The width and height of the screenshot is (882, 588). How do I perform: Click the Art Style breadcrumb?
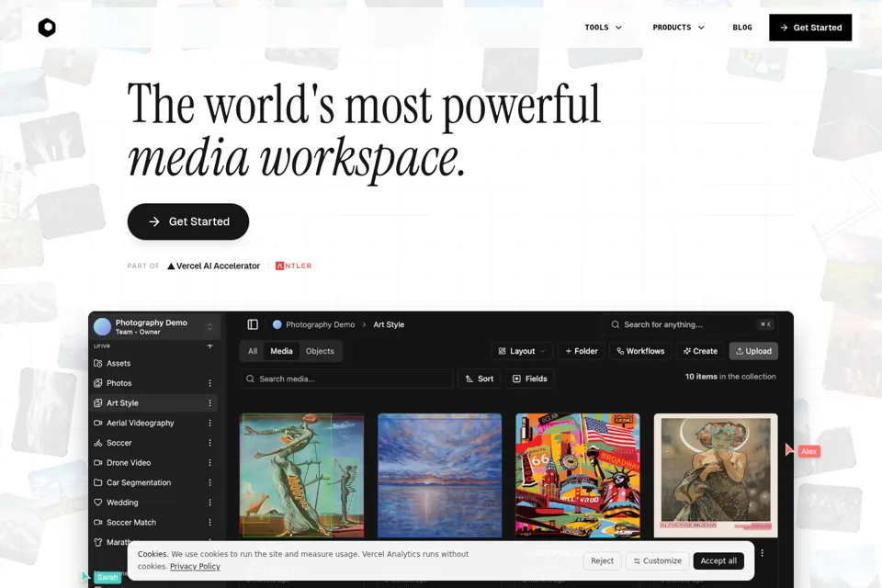(x=389, y=324)
